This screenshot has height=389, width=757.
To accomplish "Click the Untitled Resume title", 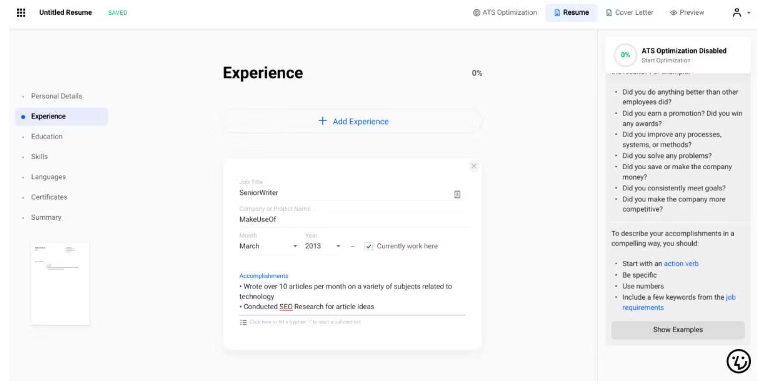I will (66, 13).
